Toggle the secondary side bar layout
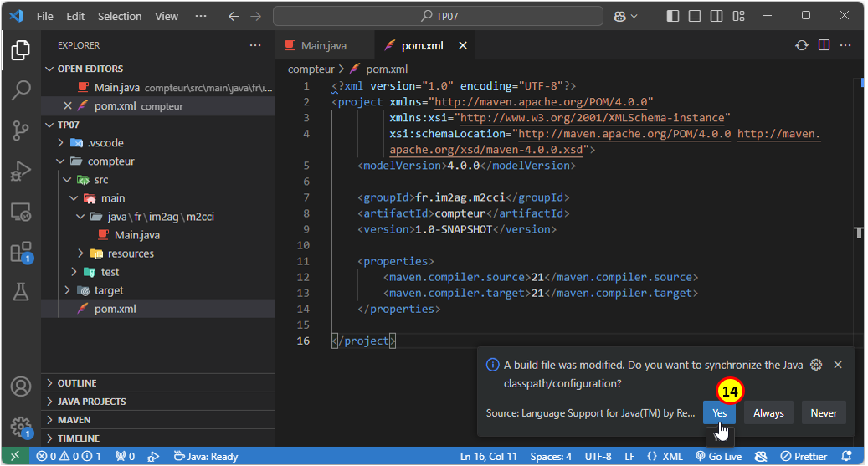The image size is (868, 466). [x=716, y=16]
